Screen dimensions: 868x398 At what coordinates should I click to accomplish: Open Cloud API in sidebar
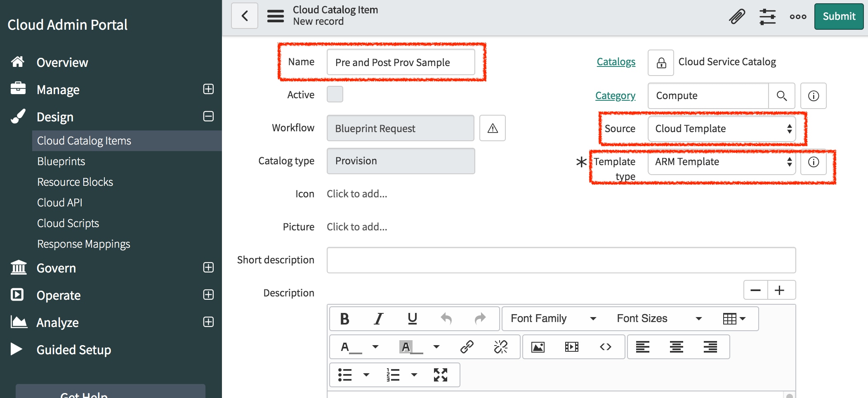click(60, 203)
